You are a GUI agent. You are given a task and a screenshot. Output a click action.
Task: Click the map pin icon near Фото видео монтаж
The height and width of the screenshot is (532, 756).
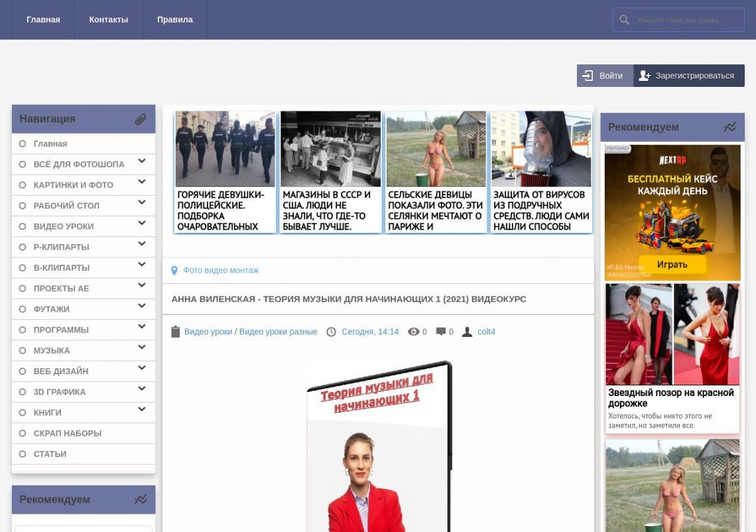174,271
